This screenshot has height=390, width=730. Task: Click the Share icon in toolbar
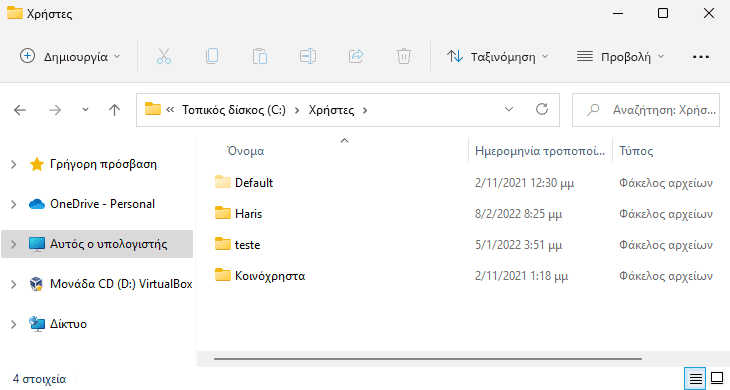[x=356, y=56]
